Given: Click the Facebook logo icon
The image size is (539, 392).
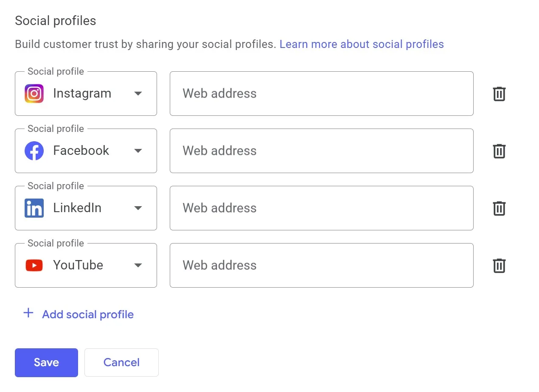Looking at the screenshot, I should (34, 151).
